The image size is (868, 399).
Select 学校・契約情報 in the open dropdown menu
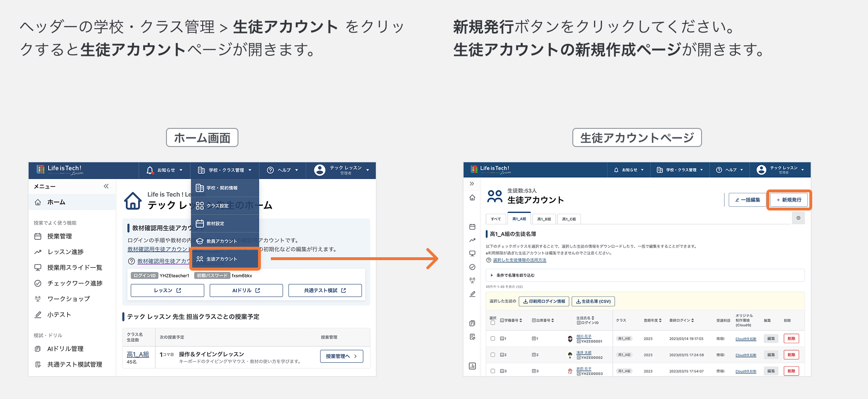[225, 188]
